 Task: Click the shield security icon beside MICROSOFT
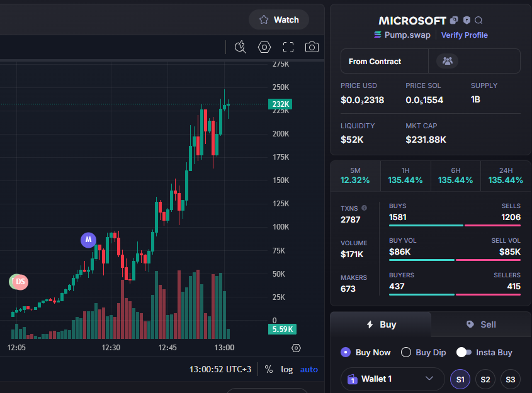(467, 20)
